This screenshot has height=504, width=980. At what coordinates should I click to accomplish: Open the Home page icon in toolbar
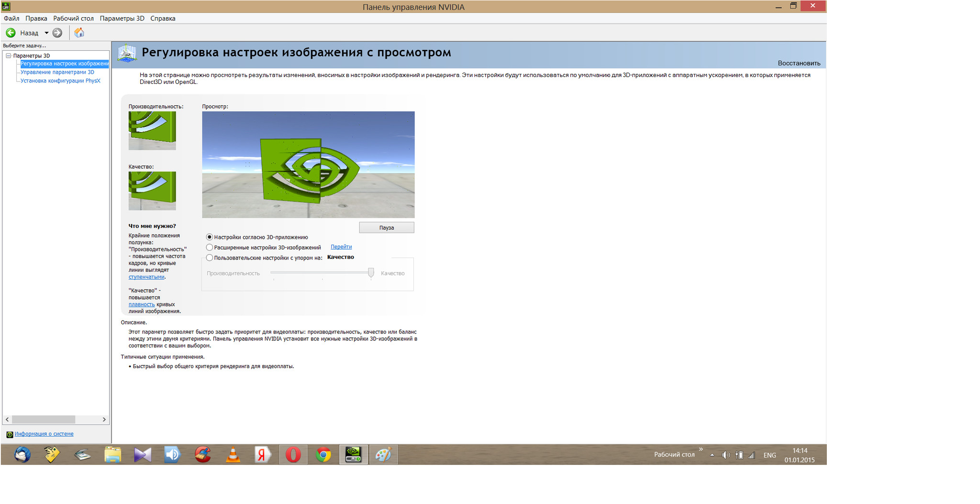point(79,33)
